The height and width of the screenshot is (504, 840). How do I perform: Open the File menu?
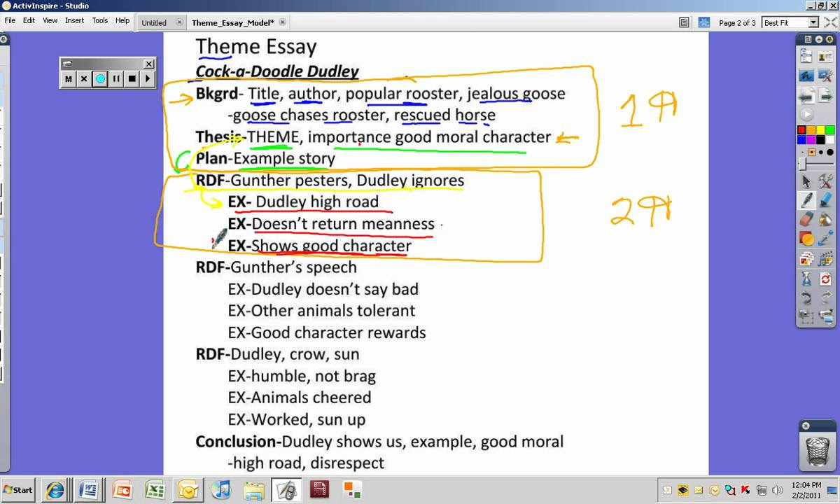(10, 20)
